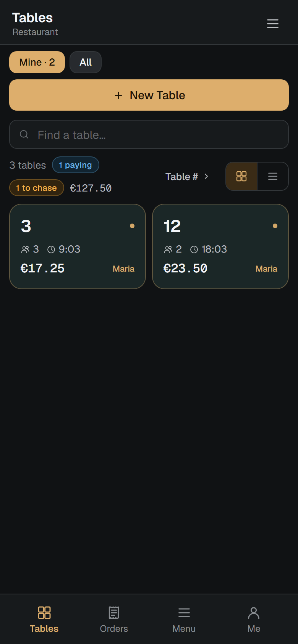Open table 3 card
Viewport: 298px width, 644px height.
[x=78, y=246]
